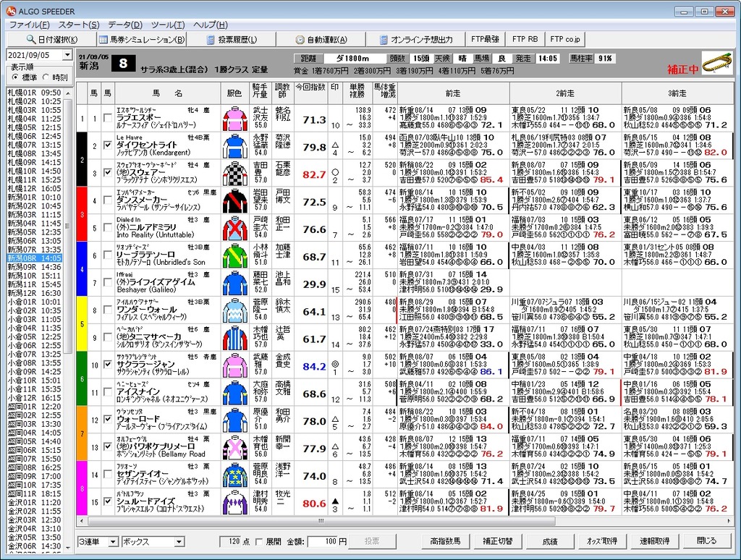Click the 閉じる button
This screenshot has width=741, height=560.
pyautogui.click(x=706, y=541)
